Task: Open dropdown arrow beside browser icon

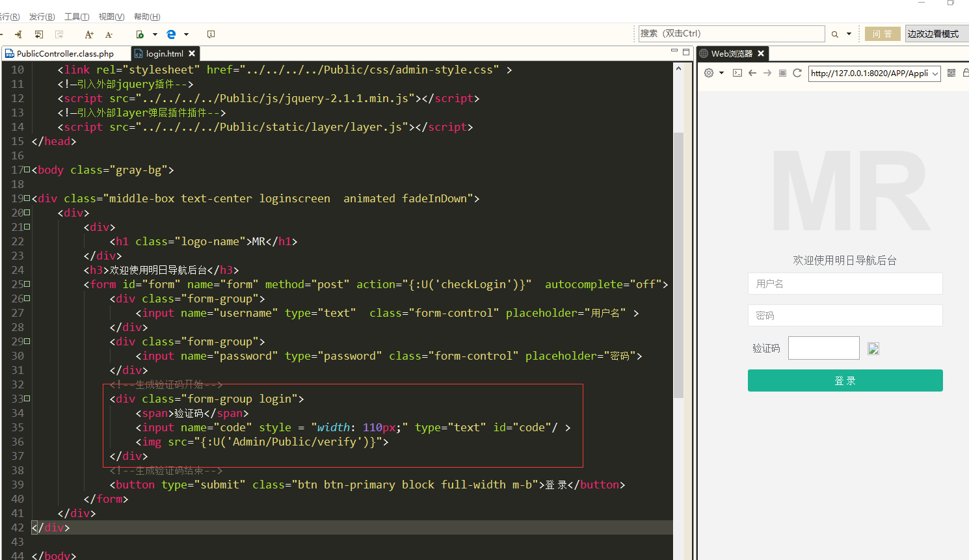Action: 186,34
